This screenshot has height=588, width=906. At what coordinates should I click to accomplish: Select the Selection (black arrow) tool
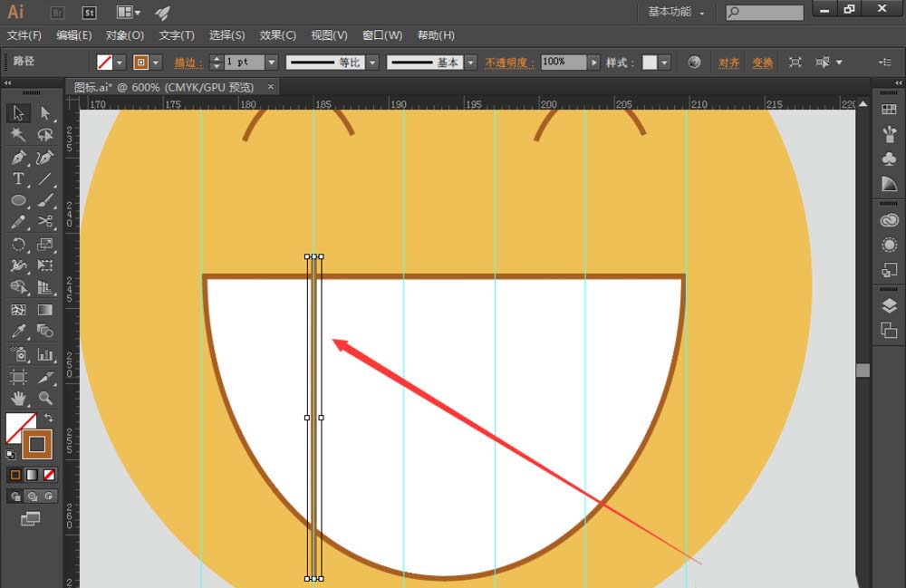click(x=18, y=113)
